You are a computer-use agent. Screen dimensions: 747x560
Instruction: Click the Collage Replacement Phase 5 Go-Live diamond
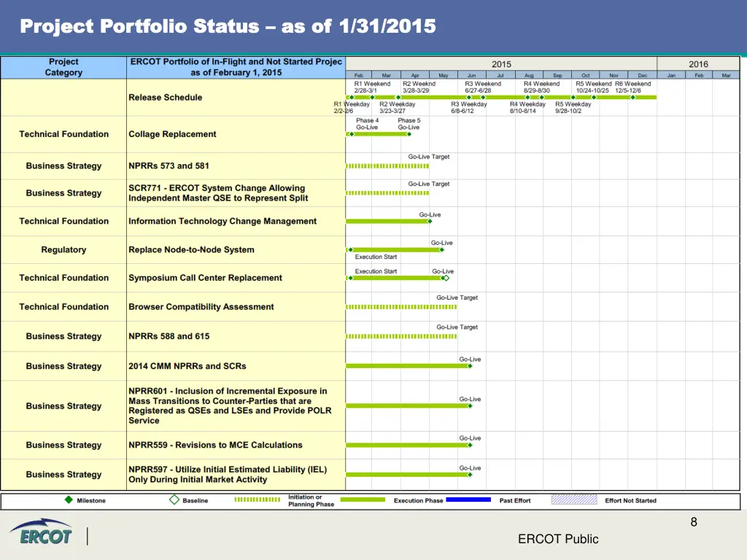coord(409,134)
